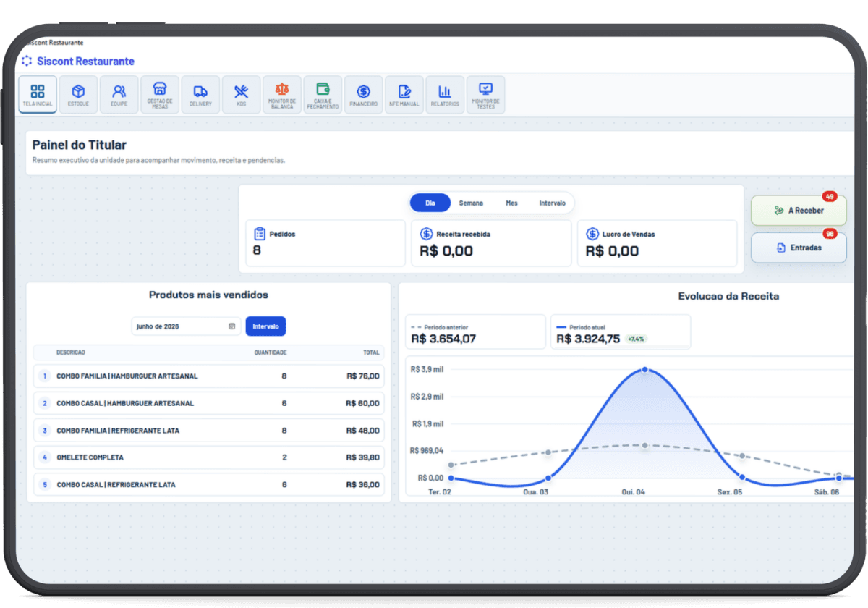Choose the Intervalo period tab
Viewport: 868px width, 608px height.
(553, 203)
